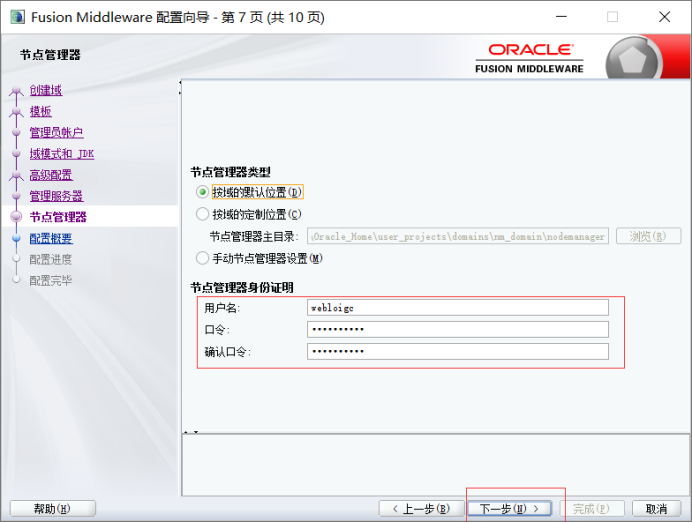Click the 用户名 text field

click(458, 308)
